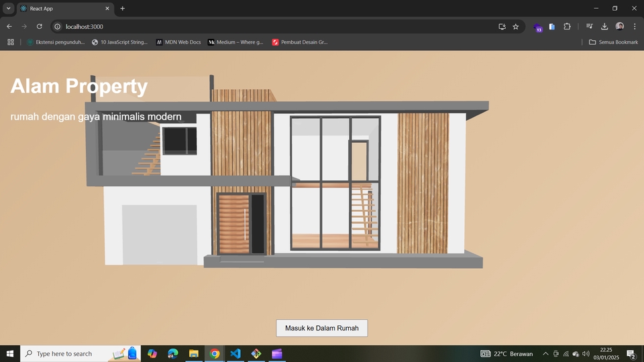Image resolution: width=644 pixels, height=362 pixels.
Task: Go back using browser back arrow
Action: pyautogui.click(x=9, y=27)
